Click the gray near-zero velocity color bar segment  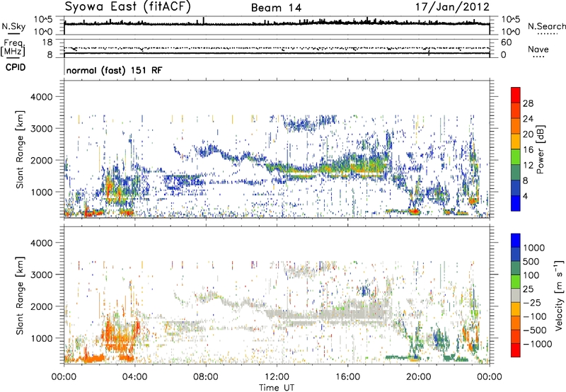[x=516, y=295]
